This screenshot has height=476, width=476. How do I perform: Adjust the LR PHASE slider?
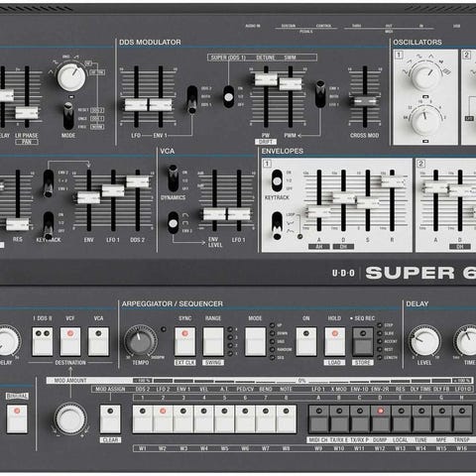(27, 112)
